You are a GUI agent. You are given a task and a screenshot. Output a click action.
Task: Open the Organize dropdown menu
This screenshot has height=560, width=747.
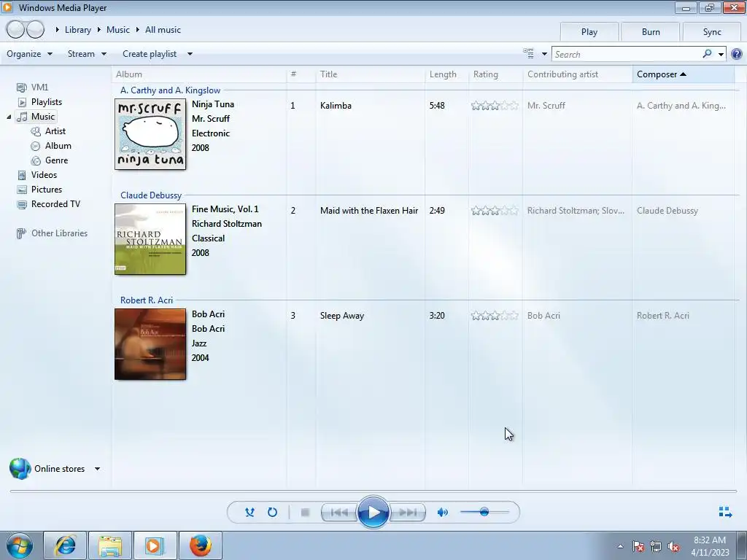[x=29, y=54]
